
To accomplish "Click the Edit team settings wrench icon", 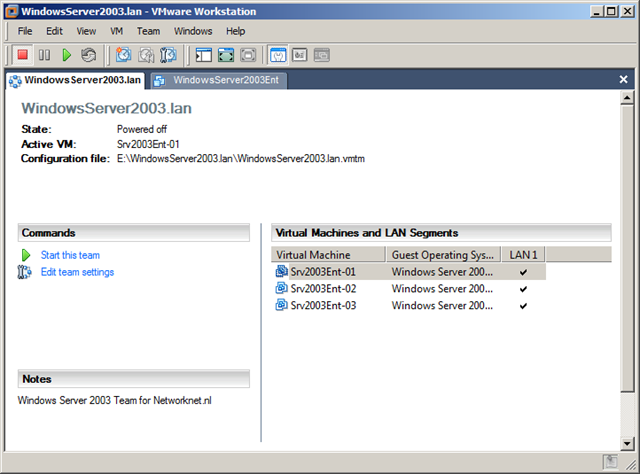I will click(x=24, y=272).
